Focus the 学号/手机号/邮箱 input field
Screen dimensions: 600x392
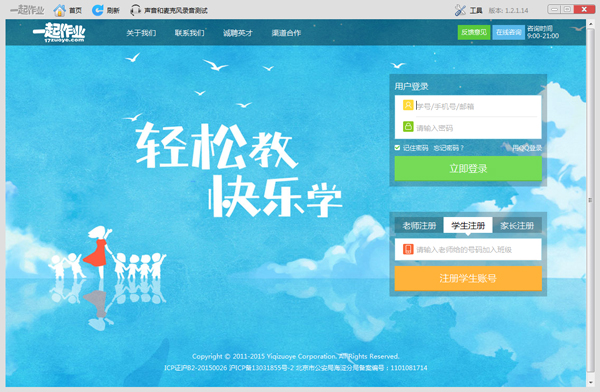pyautogui.click(x=468, y=106)
